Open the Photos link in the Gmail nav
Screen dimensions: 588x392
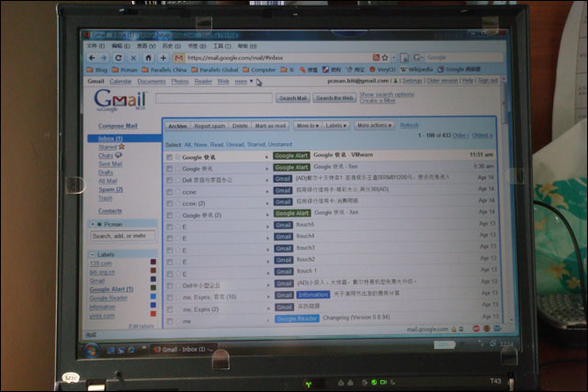coord(180,82)
